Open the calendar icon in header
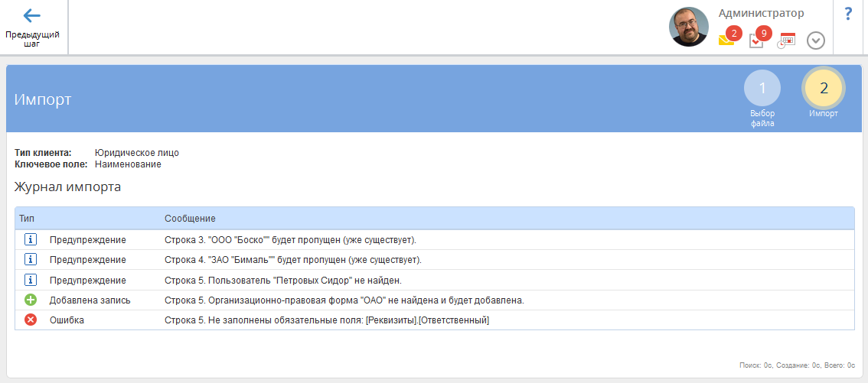This screenshot has width=868, height=383. (x=786, y=41)
